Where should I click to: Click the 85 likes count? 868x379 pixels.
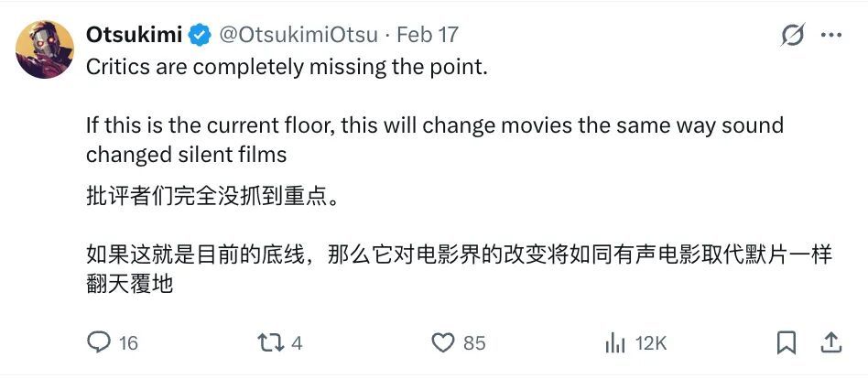click(x=474, y=343)
